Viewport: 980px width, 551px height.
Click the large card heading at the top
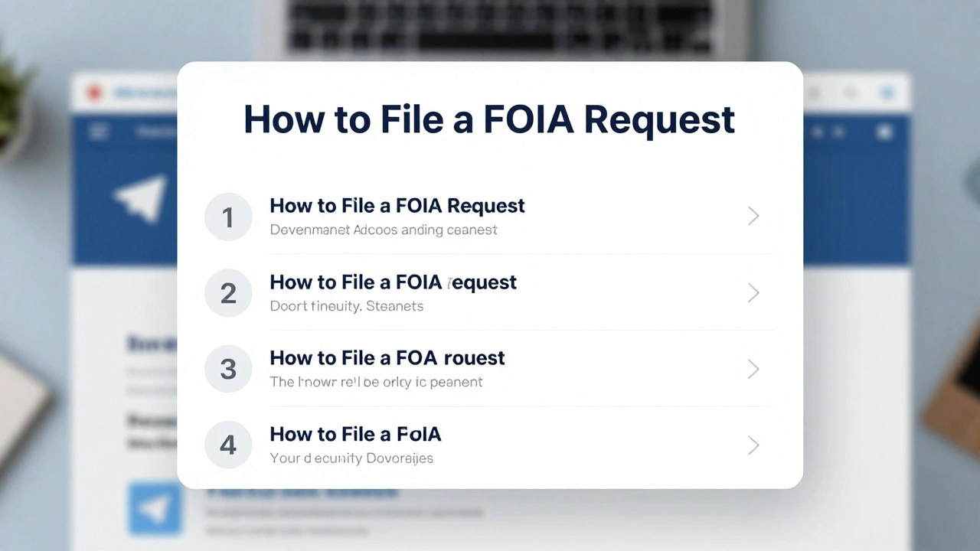click(x=489, y=119)
